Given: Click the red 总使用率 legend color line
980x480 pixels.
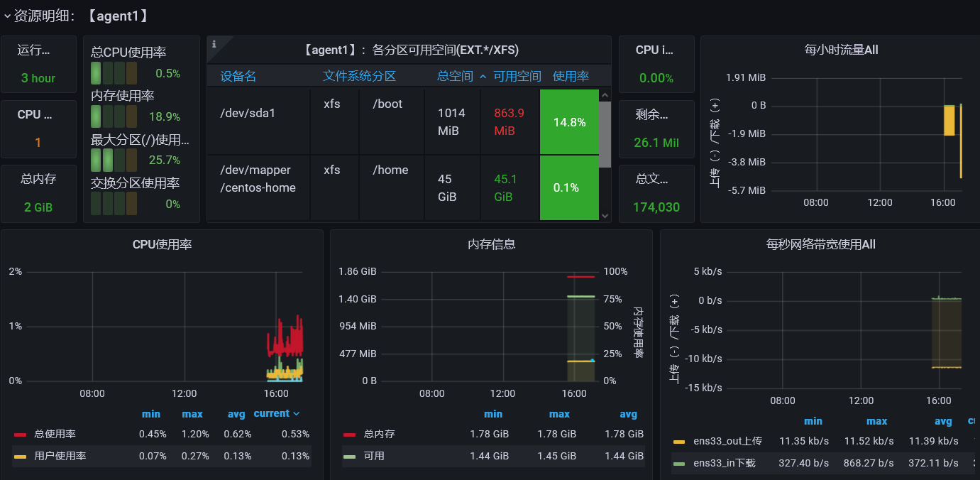Looking at the screenshot, I should [x=21, y=435].
